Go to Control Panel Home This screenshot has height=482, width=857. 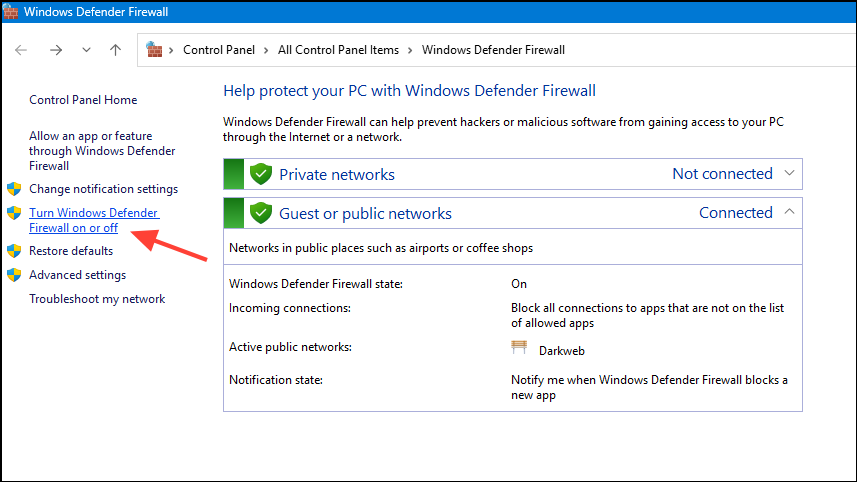(x=83, y=100)
